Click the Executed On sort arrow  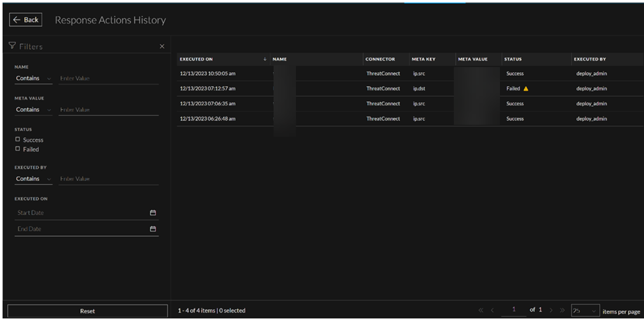click(x=265, y=59)
